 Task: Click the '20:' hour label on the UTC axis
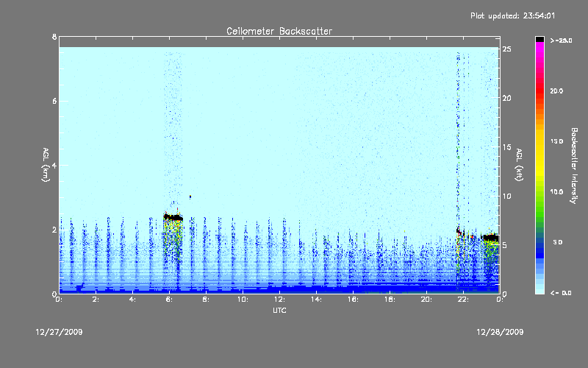click(x=427, y=300)
